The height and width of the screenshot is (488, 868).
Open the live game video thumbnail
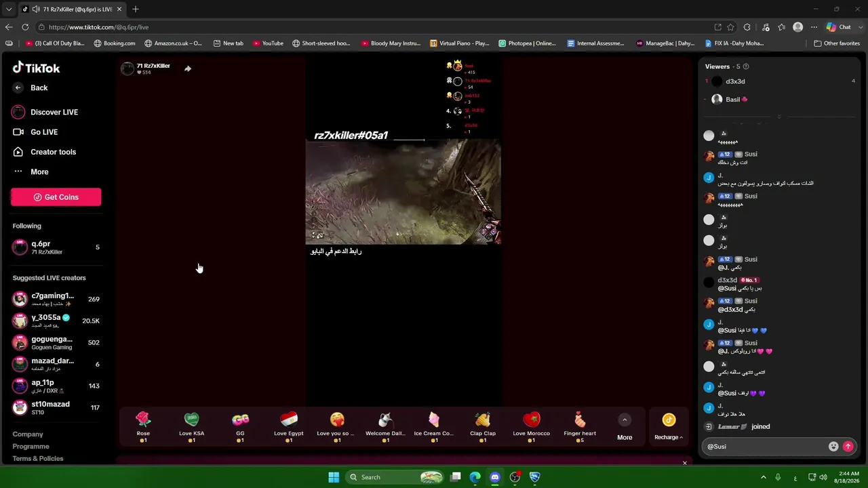[x=403, y=191]
